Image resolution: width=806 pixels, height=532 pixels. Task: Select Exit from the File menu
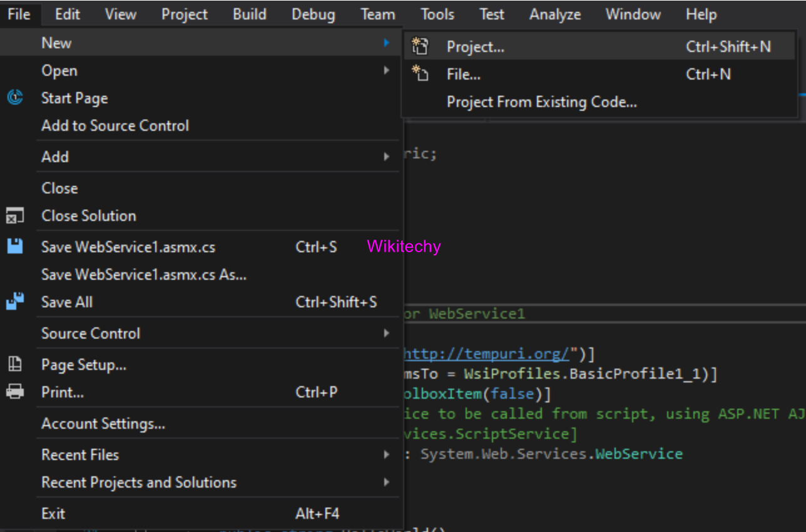[53, 514]
